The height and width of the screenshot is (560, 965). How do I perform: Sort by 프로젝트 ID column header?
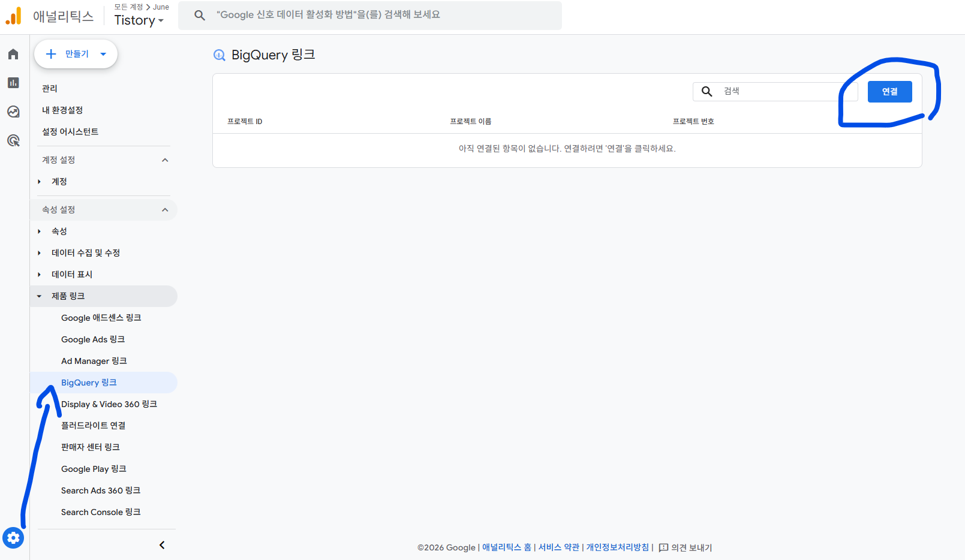tap(245, 122)
